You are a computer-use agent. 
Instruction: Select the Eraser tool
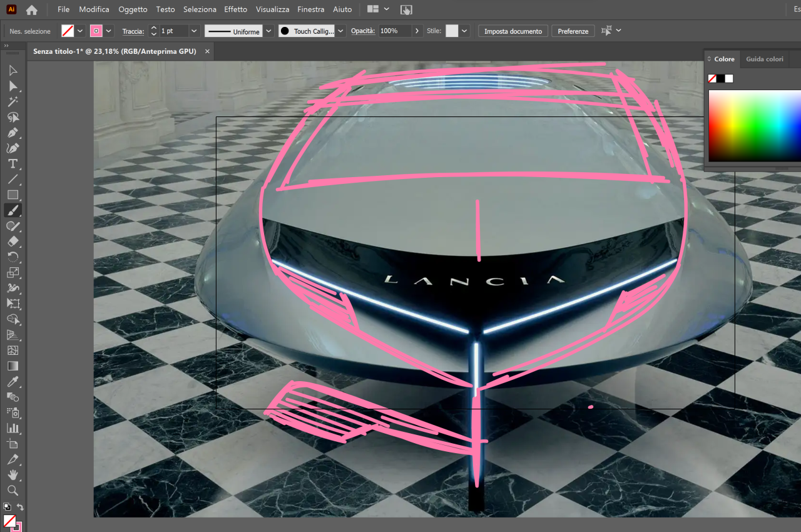[x=13, y=242]
